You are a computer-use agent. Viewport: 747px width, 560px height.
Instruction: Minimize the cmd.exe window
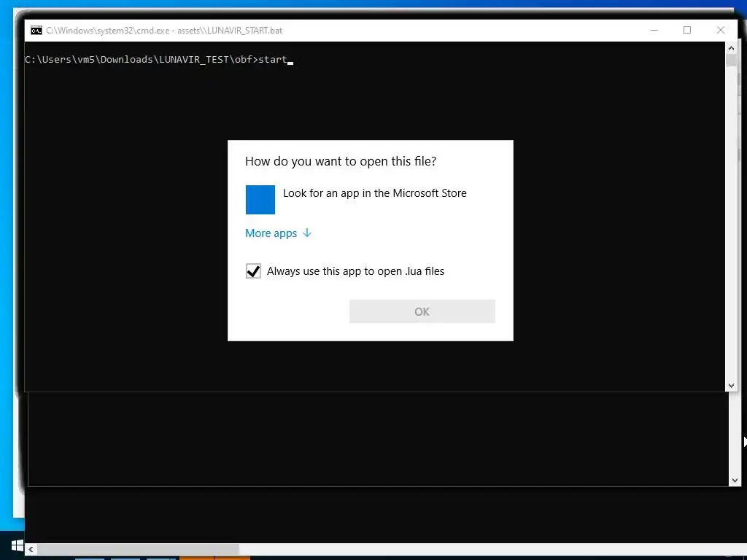tap(654, 30)
